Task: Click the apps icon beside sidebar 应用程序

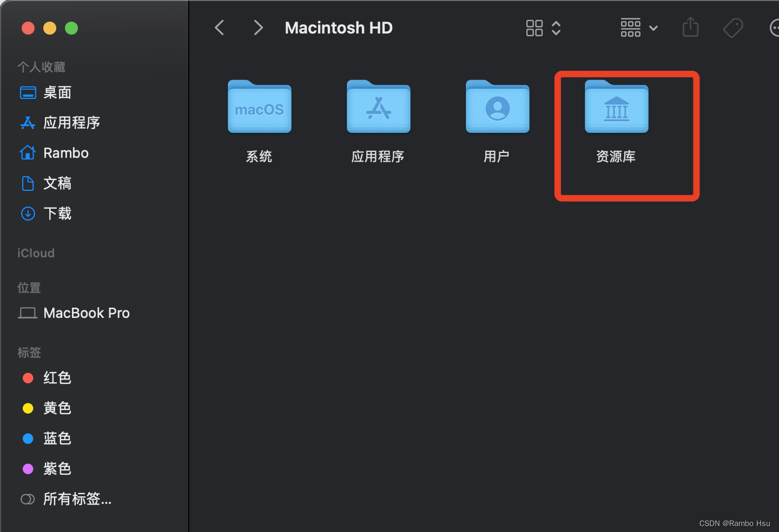Action: [x=28, y=123]
